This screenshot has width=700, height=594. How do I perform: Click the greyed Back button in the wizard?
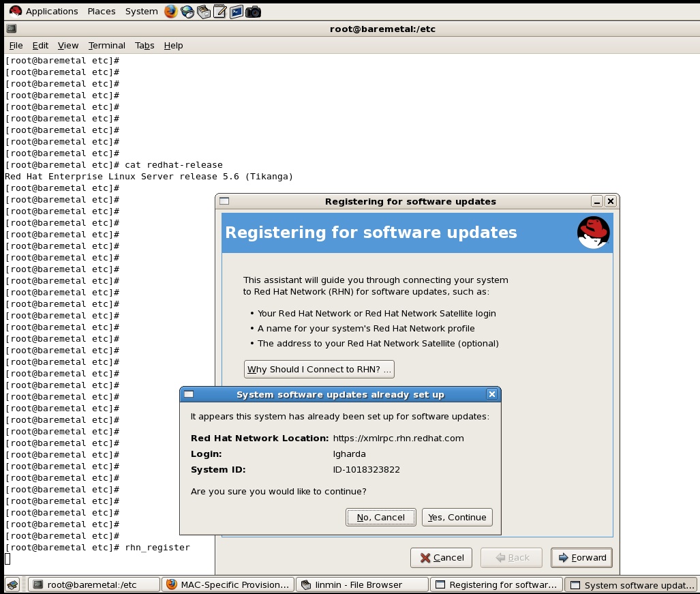tap(511, 558)
